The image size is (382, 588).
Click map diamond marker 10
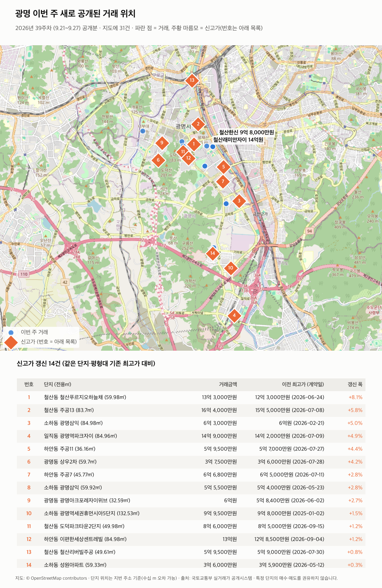[230, 268]
